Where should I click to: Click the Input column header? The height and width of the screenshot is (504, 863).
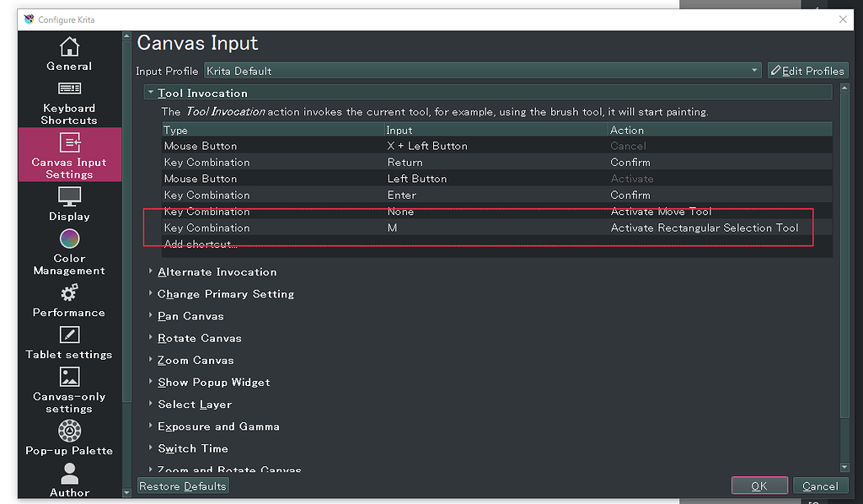(x=496, y=130)
